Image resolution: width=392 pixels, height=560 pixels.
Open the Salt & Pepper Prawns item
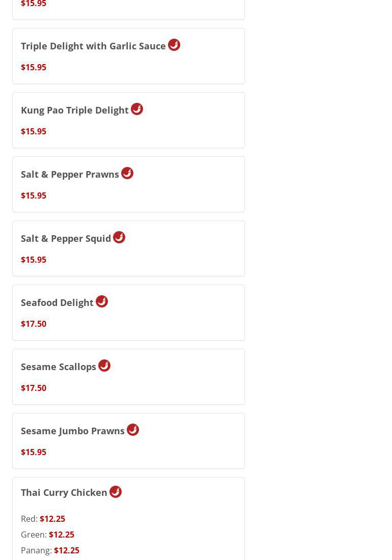click(70, 175)
